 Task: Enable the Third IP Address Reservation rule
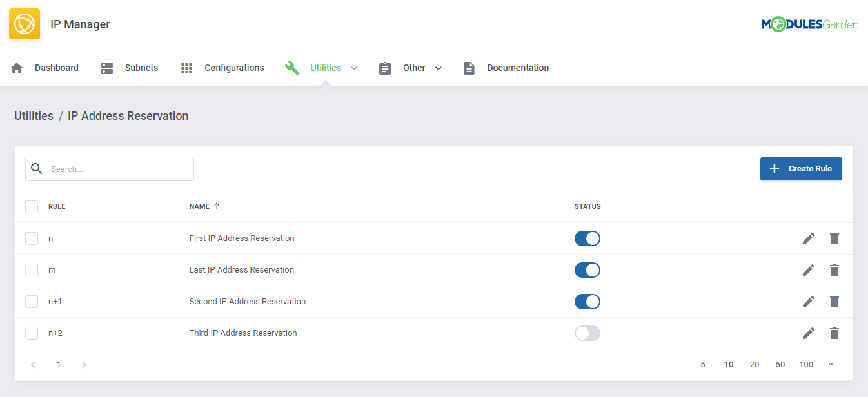pyautogui.click(x=587, y=333)
